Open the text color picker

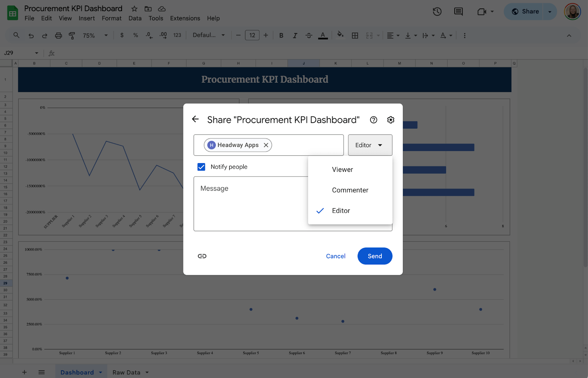(323, 36)
